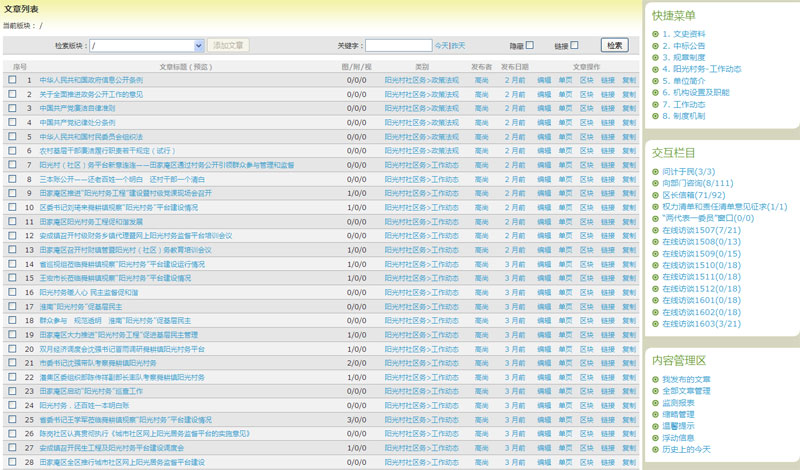Image resolution: width=800 pixels, height=470 pixels.
Task: Enable the 隐藏 checkbox in search bar
Action: (x=530, y=45)
